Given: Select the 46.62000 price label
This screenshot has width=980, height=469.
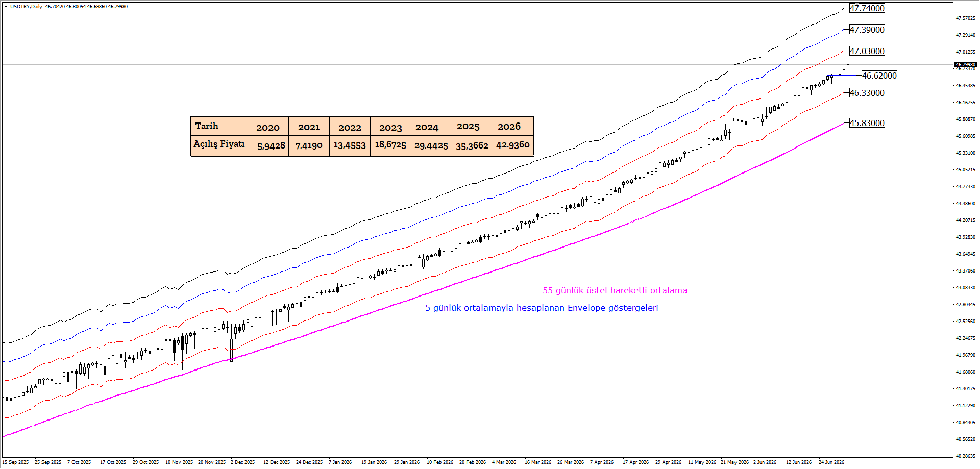Looking at the screenshot, I should [879, 76].
